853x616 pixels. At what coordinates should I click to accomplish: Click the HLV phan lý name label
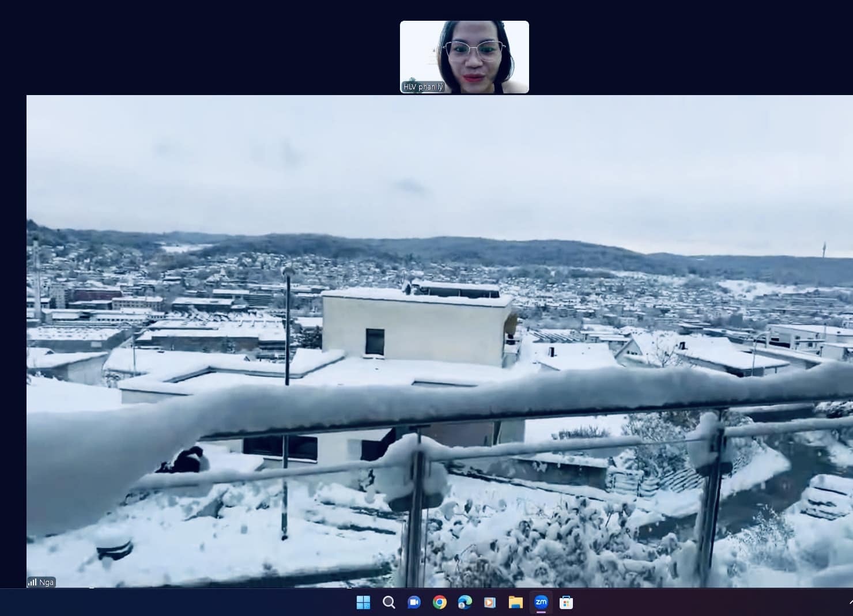(423, 87)
